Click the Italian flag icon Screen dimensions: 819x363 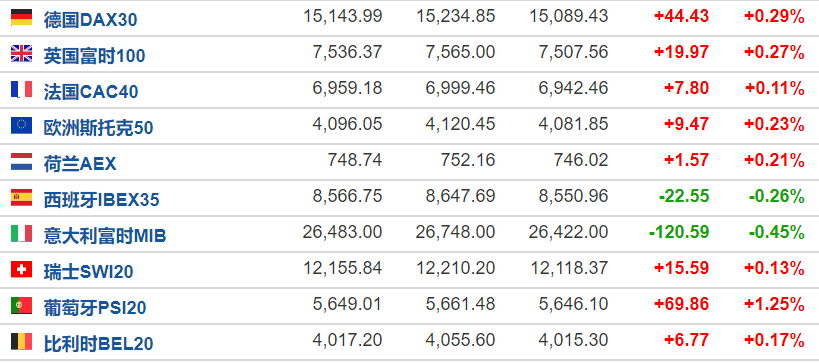click(21, 233)
